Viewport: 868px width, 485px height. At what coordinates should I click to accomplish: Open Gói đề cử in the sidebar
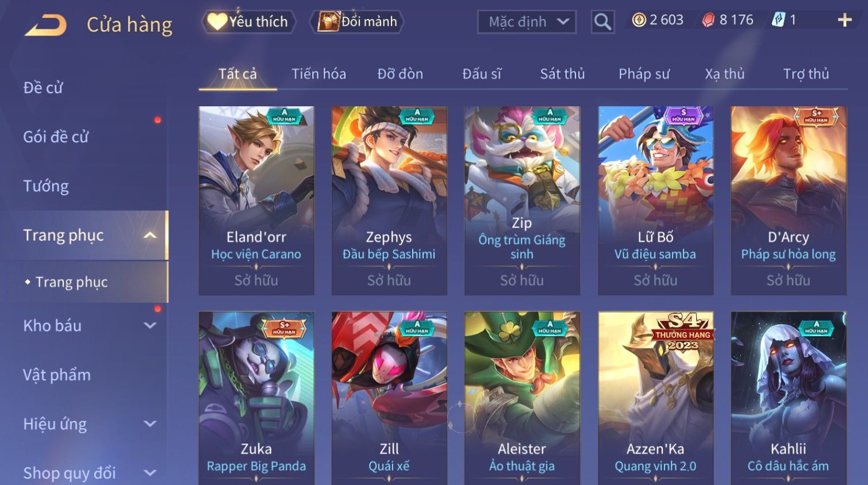click(x=56, y=137)
